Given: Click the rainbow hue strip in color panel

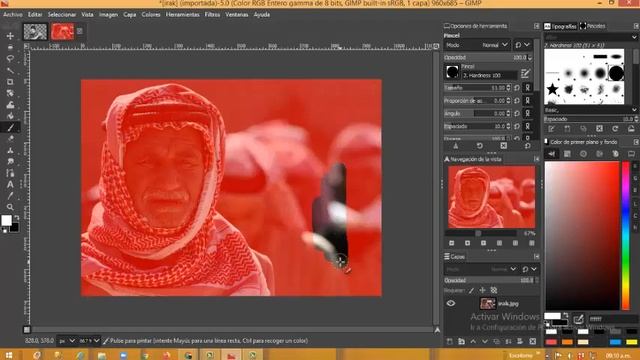Looking at the screenshot, I should [x=625, y=236].
